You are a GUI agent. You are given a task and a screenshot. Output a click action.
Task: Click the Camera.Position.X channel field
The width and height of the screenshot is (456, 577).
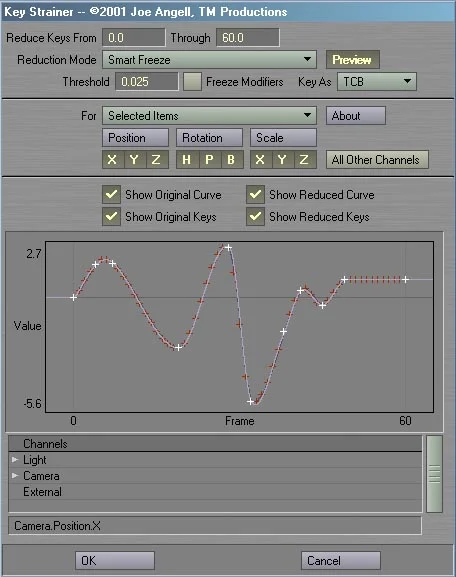point(215,525)
